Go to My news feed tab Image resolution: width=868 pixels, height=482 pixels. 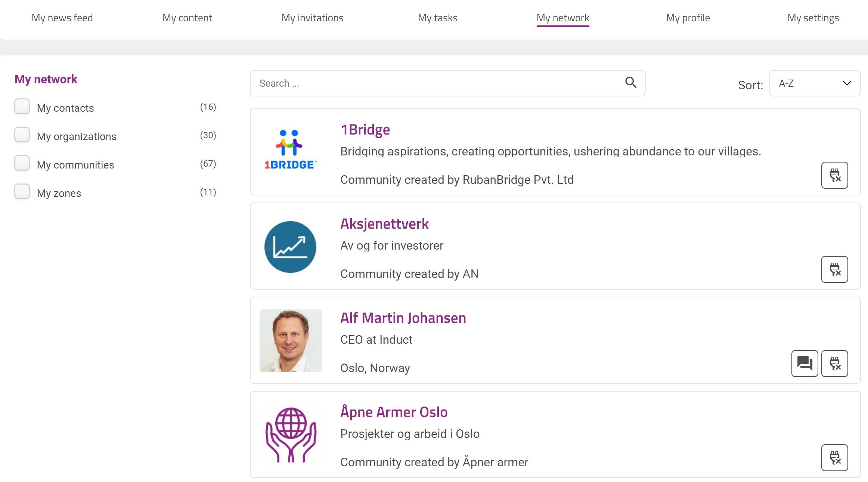(x=62, y=18)
